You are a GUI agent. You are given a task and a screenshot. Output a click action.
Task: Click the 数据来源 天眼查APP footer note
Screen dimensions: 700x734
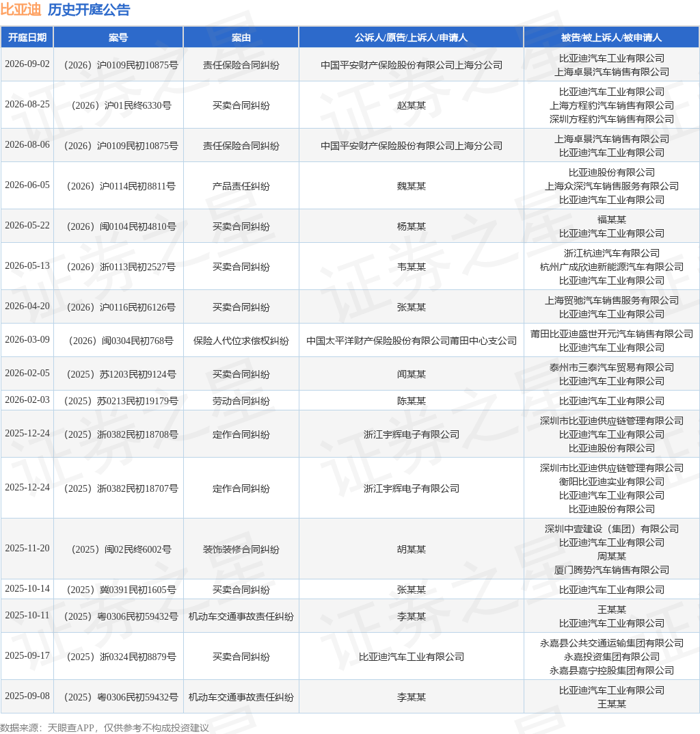pos(105,728)
